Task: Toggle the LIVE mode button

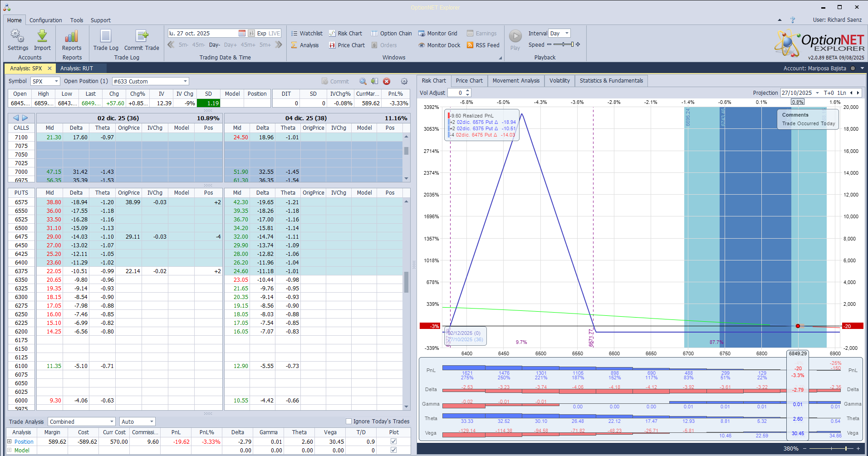Action: coord(275,33)
